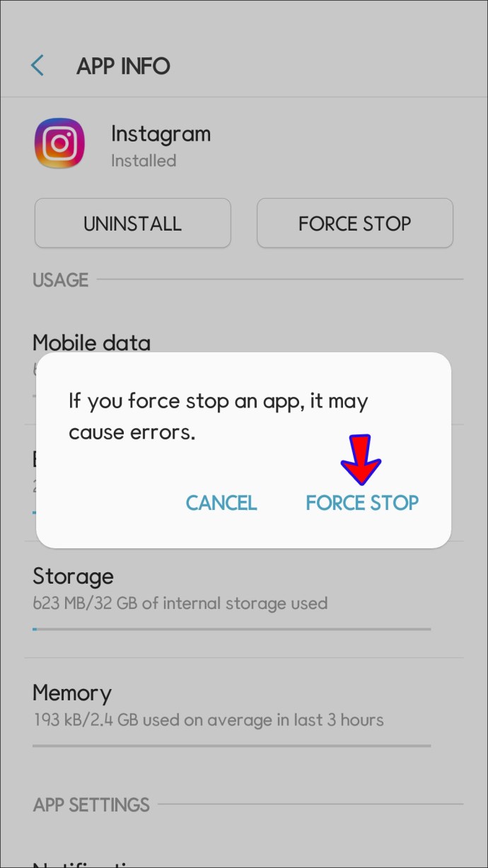
Task: Open the Memory heading entry
Action: (x=72, y=693)
